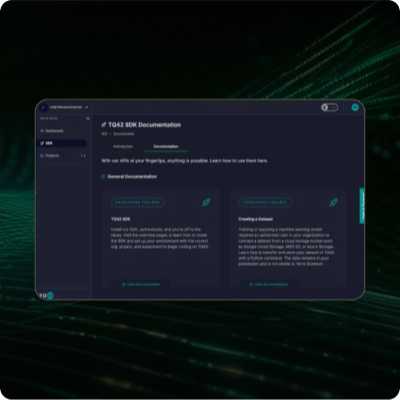Click the Dashboard icon in sidebar
400x400 pixels.
pos(42,131)
